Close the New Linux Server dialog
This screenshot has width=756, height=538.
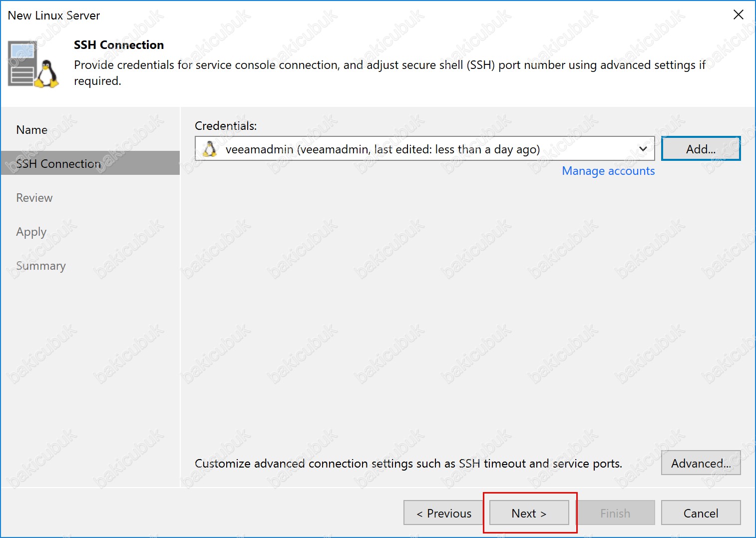click(738, 15)
